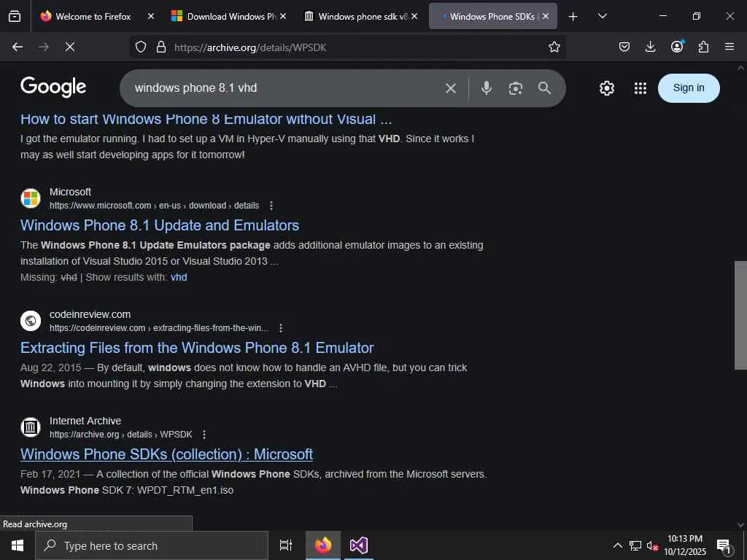Open How to start Windows Phone 8 Emulator result
The image size is (747, 560).
pyautogui.click(x=206, y=119)
